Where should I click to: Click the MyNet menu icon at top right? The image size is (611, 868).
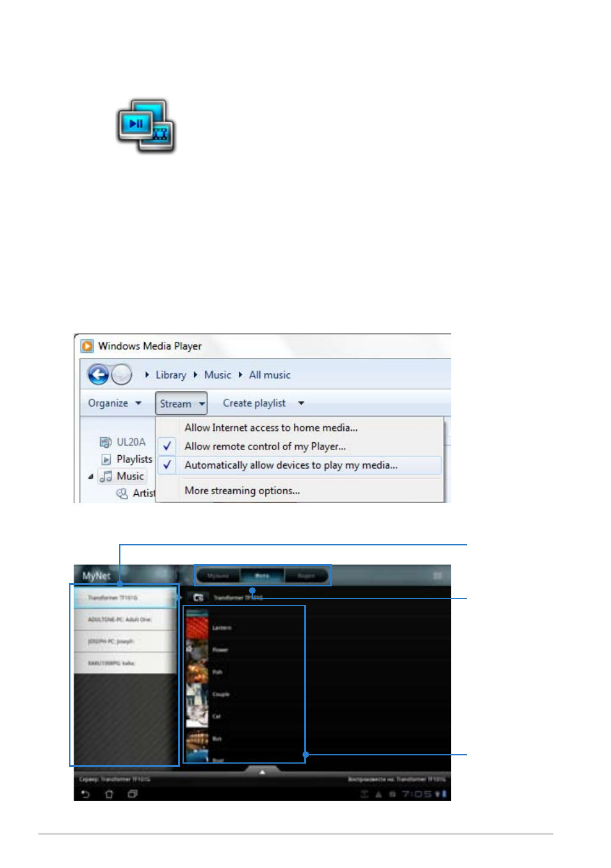[x=437, y=575]
